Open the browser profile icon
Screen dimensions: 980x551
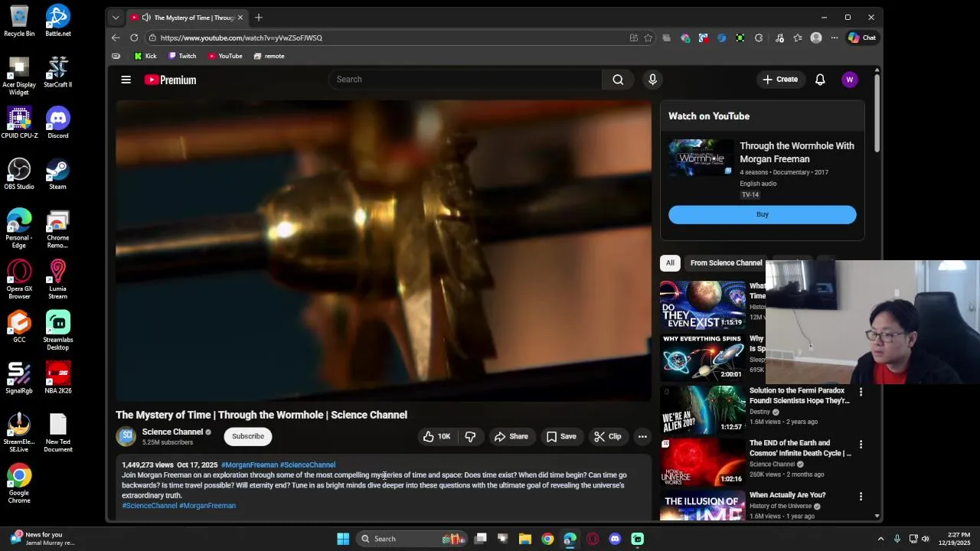pos(816,37)
